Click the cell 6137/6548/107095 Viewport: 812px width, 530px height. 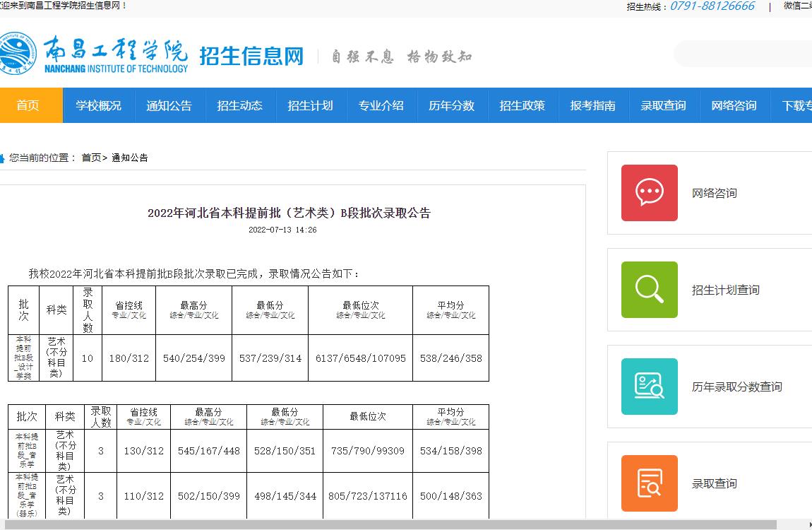pos(360,358)
